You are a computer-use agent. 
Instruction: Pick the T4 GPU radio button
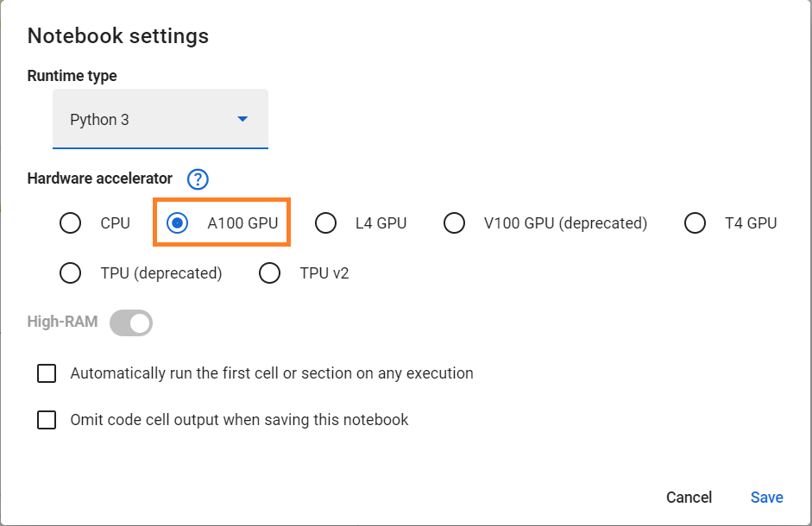(696, 223)
